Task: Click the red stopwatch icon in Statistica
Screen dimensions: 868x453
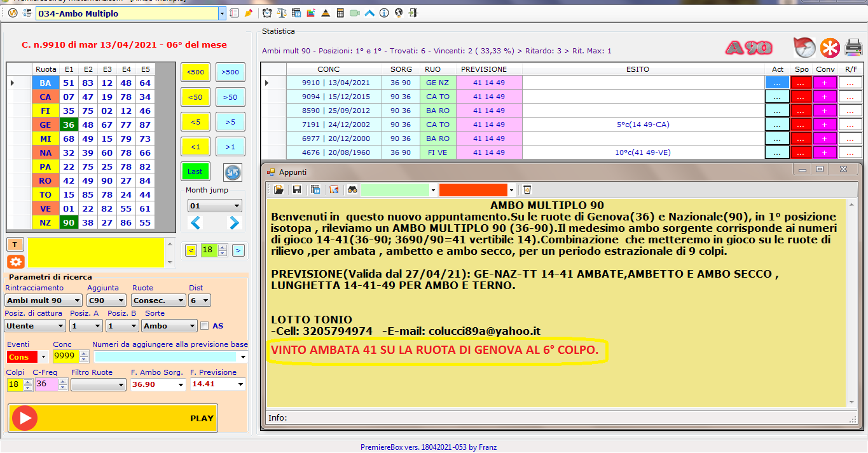Action: (x=804, y=48)
